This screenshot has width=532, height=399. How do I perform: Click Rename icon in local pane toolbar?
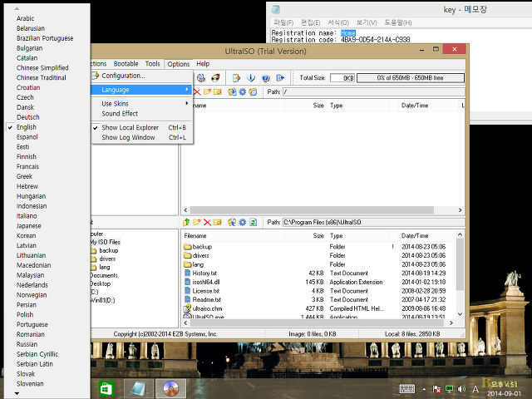(218, 222)
